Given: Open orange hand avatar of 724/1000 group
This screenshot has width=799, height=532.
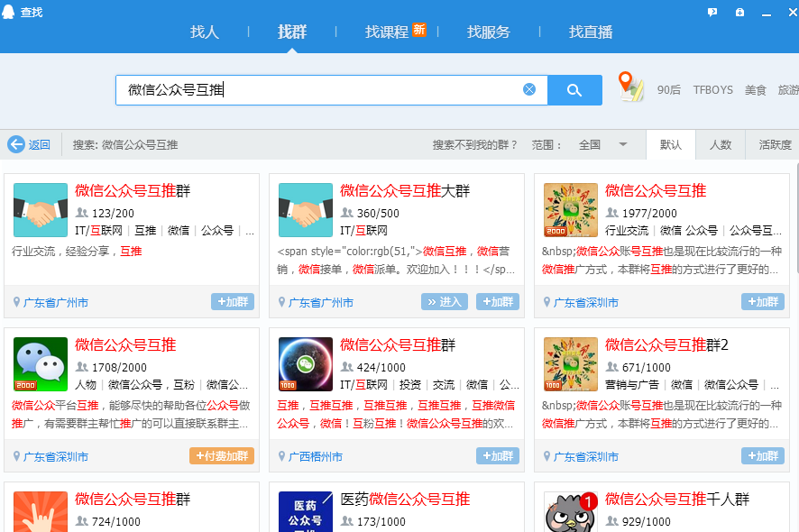Looking at the screenshot, I should pos(41,511).
